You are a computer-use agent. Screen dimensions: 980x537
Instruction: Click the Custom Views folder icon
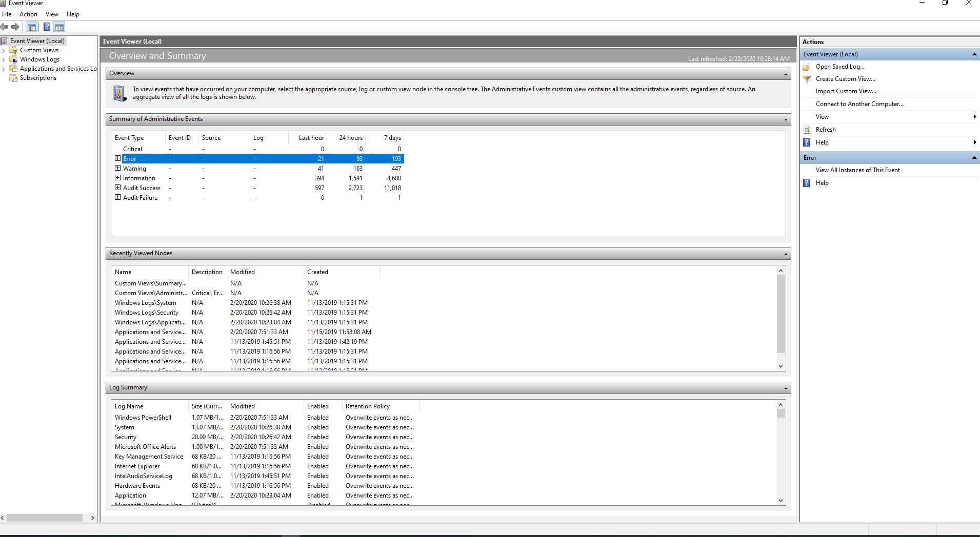point(13,50)
